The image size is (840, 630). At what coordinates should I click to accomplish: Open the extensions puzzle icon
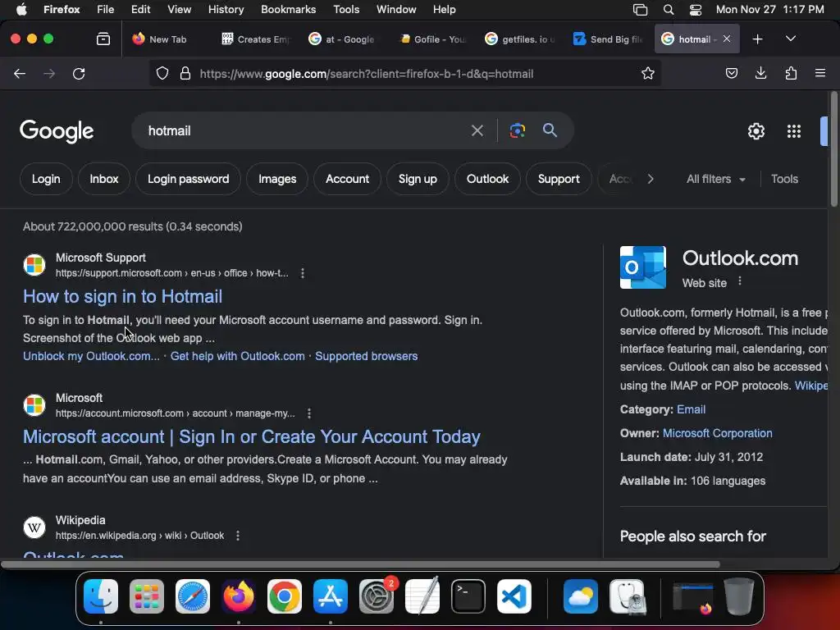(x=791, y=73)
